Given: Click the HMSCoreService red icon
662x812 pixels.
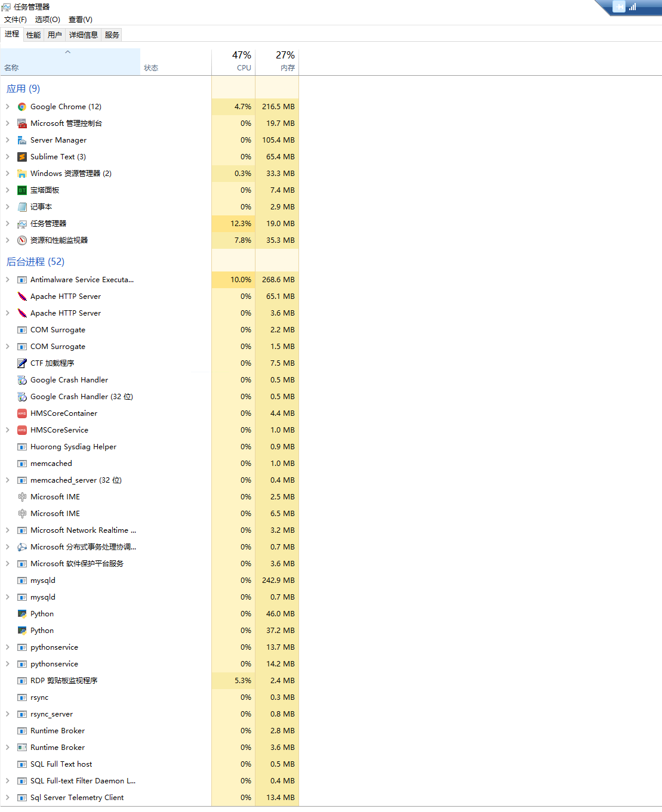Looking at the screenshot, I should (x=22, y=430).
